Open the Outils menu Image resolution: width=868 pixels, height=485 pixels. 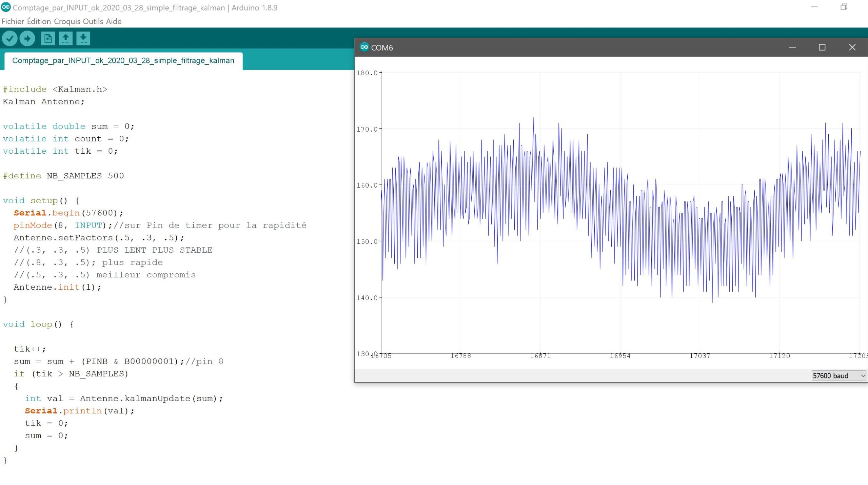pos(93,21)
